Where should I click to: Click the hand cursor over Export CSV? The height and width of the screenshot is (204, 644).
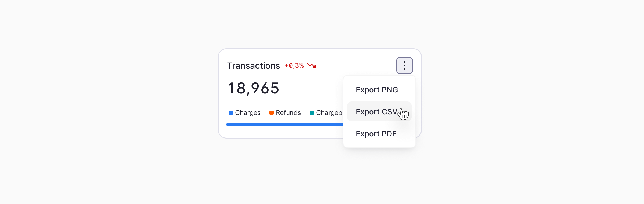pyautogui.click(x=403, y=114)
